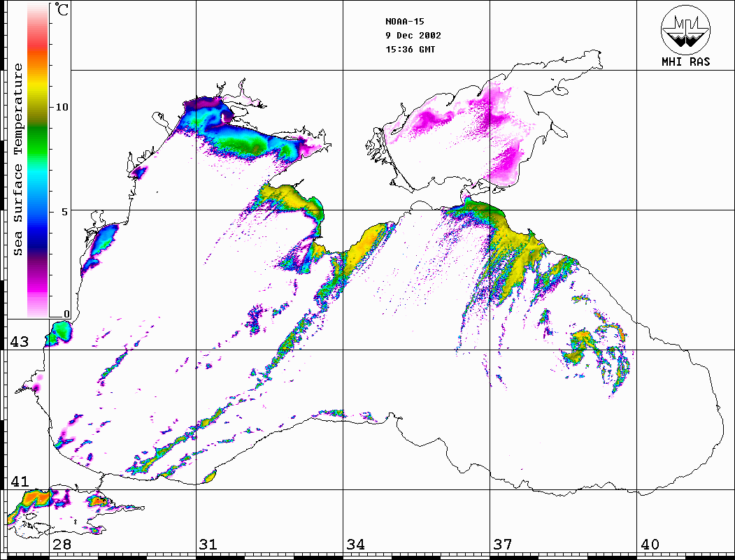Click the '10' value on temperature scale
Image resolution: width=735 pixels, height=560 pixels.
[62, 107]
